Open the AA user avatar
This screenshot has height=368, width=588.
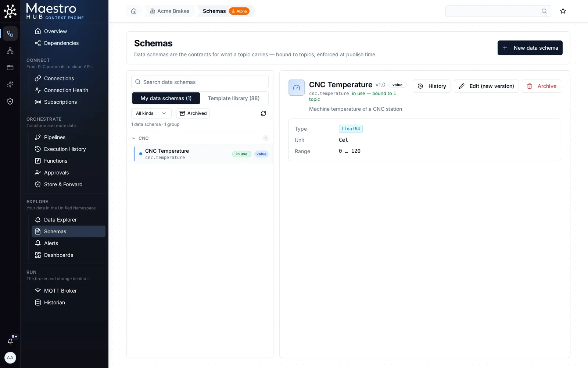[10, 358]
